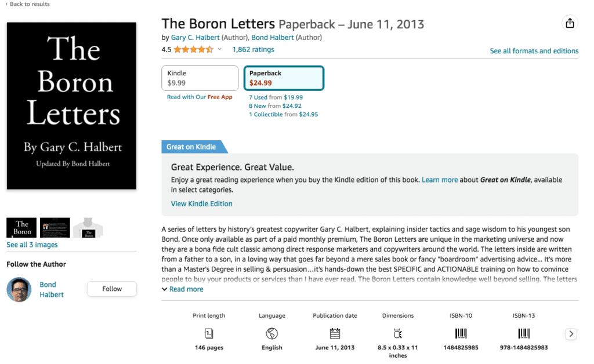Screen dimensions: 594x364
Task: Open the Great on Kindle tab label
Action: click(x=191, y=147)
